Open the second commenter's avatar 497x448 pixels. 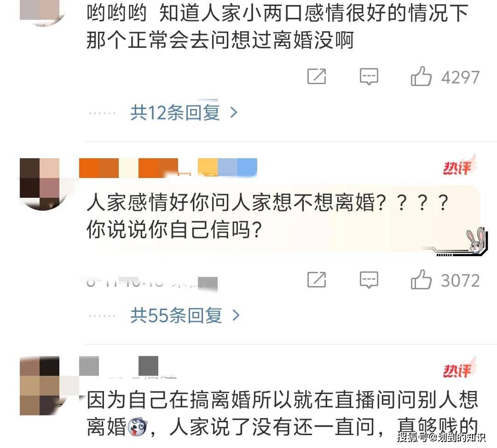40,184
